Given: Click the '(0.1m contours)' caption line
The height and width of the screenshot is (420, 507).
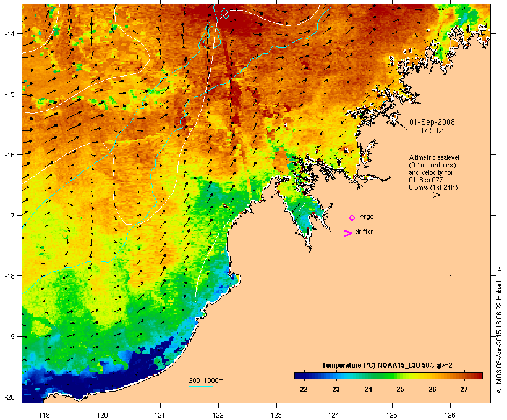Looking at the screenshot, I should [433, 165].
